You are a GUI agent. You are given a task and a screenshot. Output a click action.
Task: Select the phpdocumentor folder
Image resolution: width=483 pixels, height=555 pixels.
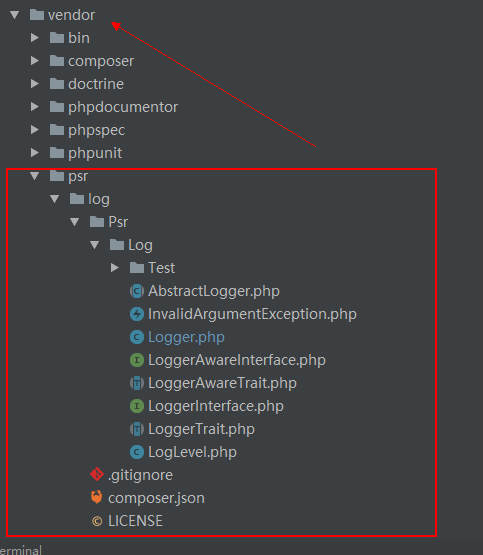[114, 107]
